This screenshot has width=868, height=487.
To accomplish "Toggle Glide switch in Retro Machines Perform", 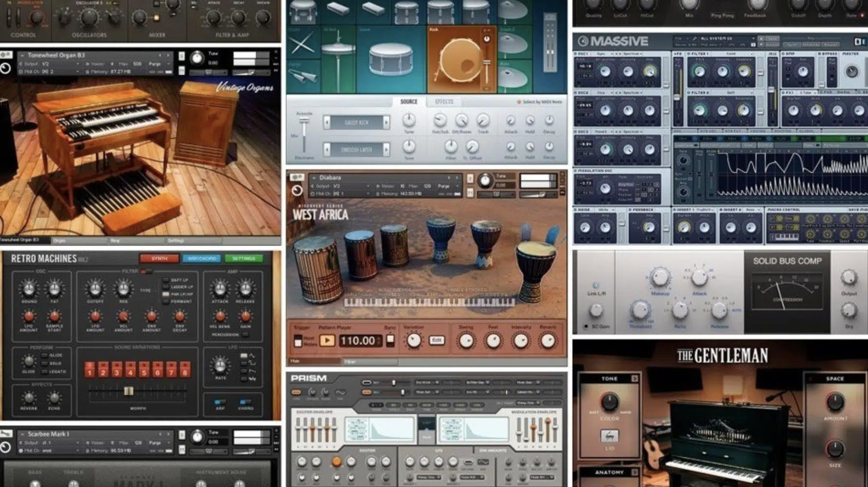I will coord(44,355).
